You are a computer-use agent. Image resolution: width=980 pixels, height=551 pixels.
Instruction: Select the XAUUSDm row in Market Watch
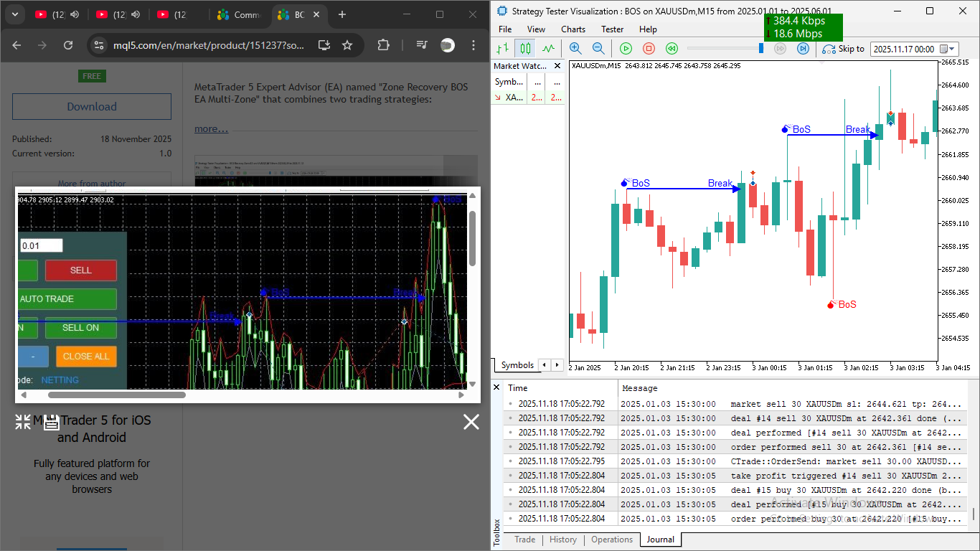(x=528, y=98)
